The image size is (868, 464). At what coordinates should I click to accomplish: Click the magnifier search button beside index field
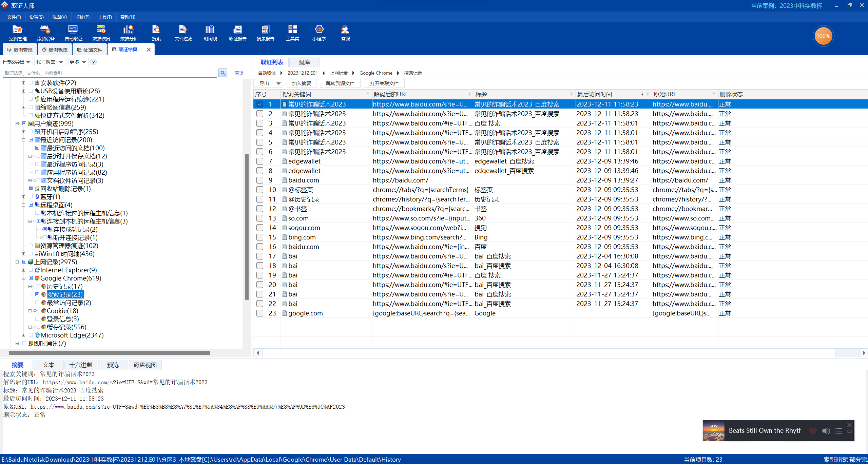coord(223,73)
